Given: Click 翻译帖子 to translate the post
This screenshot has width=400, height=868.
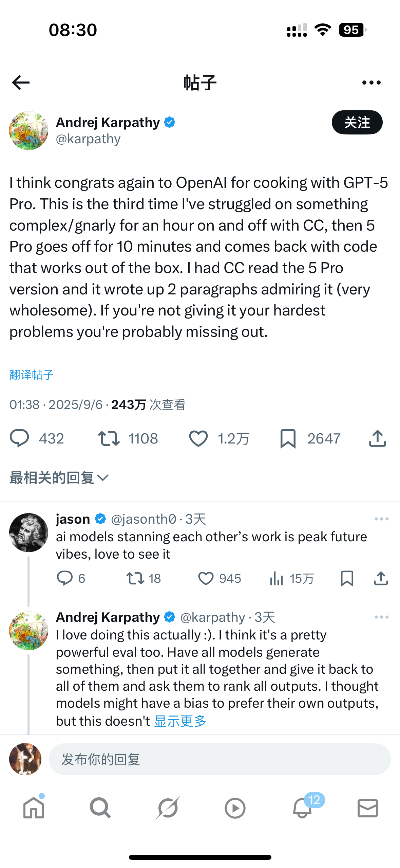Looking at the screenshot, I should [32, 375].
